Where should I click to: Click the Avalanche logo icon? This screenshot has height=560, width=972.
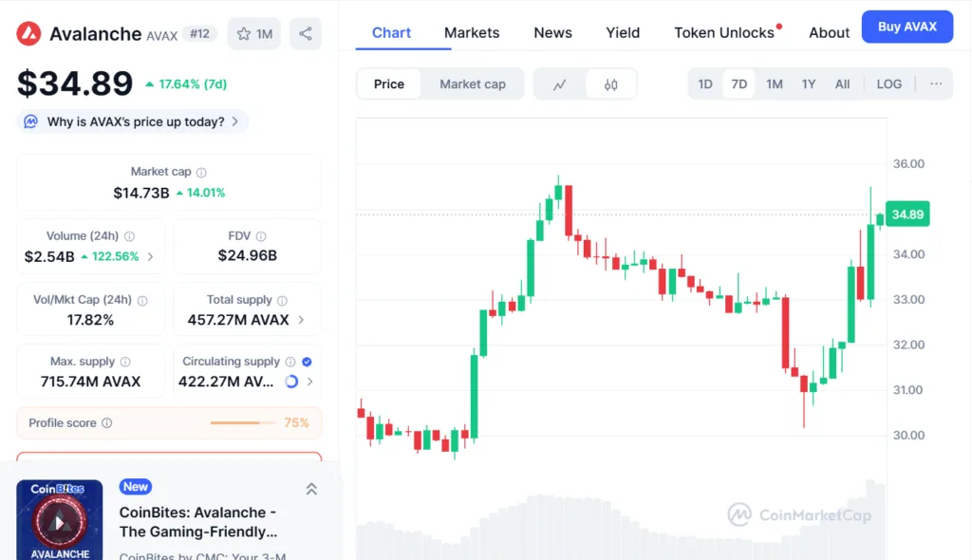[28, 32]
